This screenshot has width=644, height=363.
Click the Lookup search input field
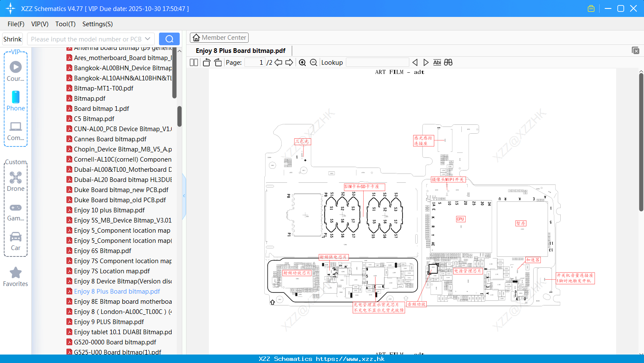coord(378,63)
